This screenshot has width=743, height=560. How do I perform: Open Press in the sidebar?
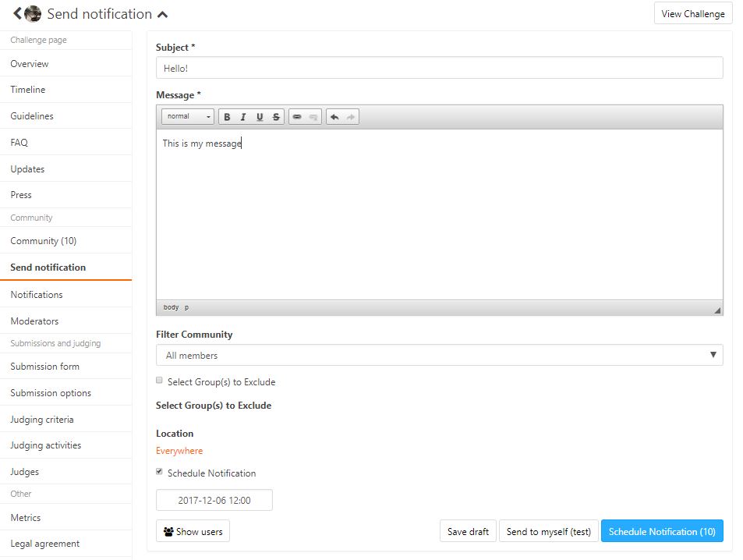[65, 195]
